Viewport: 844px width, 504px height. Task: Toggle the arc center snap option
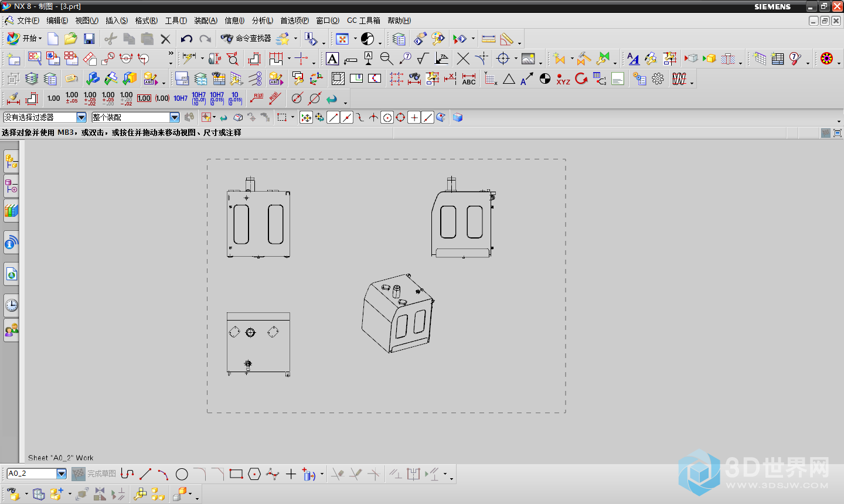point(387,118)
